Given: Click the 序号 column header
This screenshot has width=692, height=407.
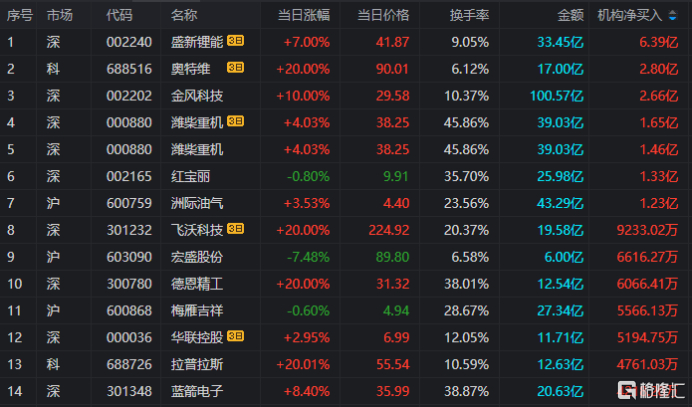Looking at the screenshot, I should tap(18, 15).
